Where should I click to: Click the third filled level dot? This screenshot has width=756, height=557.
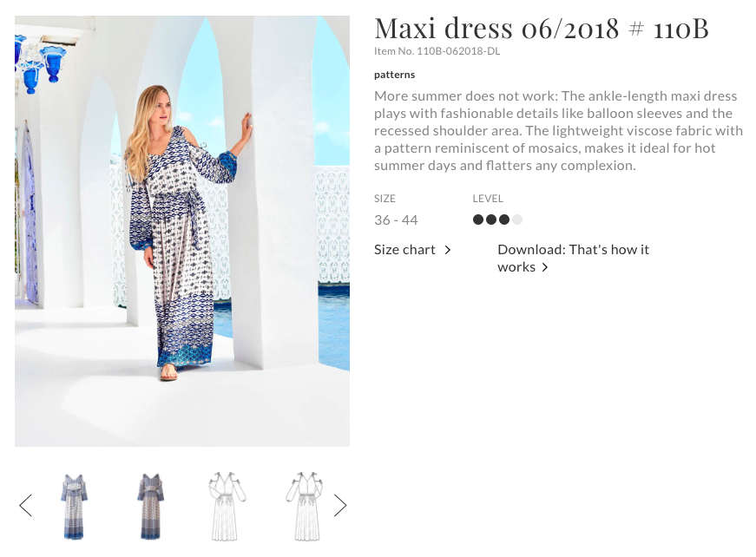click(x=504, y=220)
